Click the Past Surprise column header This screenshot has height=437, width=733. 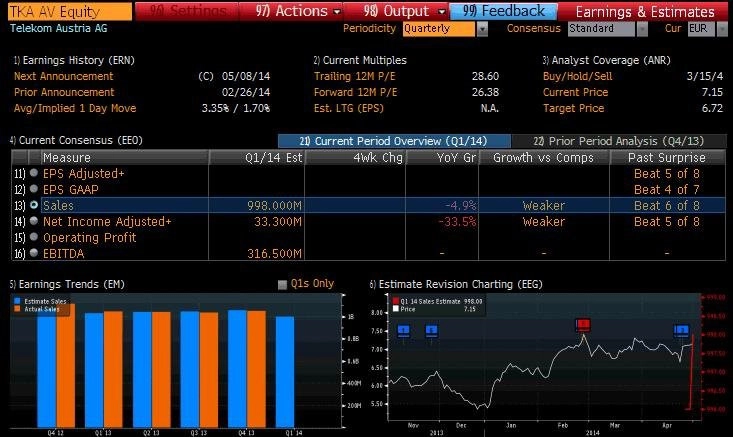coord(667,158)
